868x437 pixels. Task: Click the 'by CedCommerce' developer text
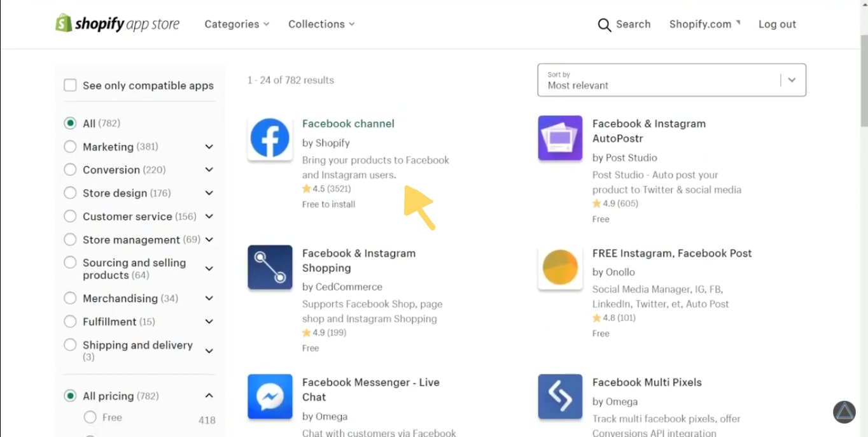coord(342,287)
